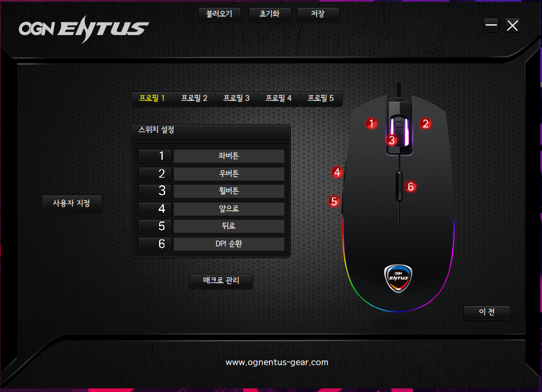This screenshot has height=392, width=542.
Task: Open assignment for 휠버튼 switch 3
Action: click(229, 191)
